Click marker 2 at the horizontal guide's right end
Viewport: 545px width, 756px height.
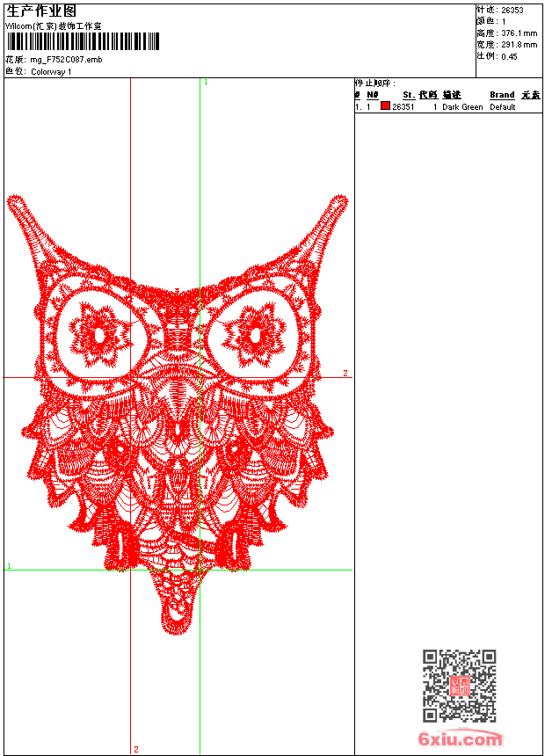[345, 374]
